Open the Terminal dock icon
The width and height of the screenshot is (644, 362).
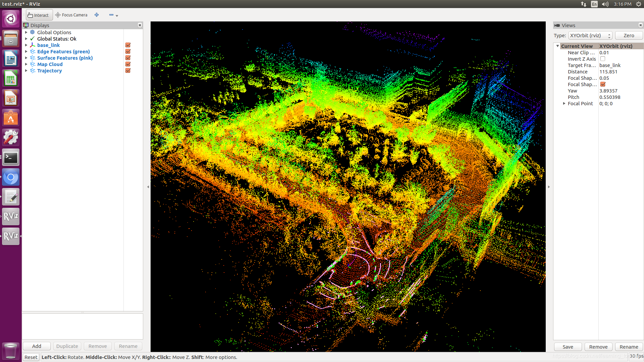(x=11, y=157)
